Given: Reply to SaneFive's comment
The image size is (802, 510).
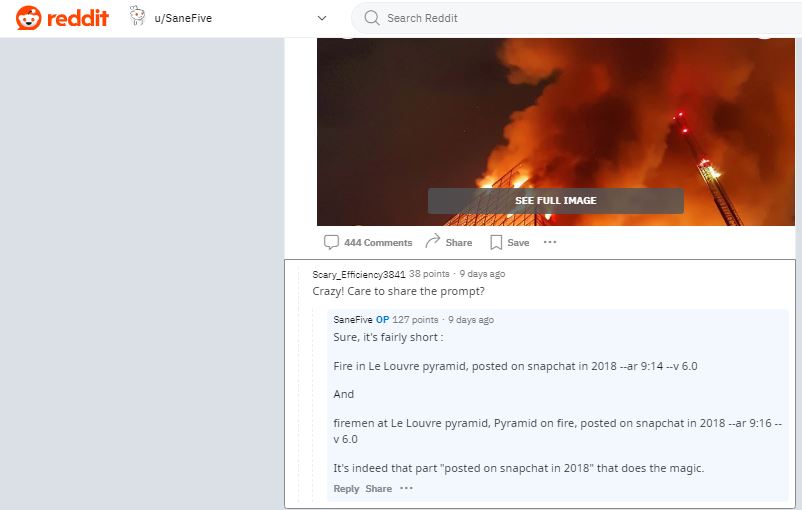Looking at the screenshot, I should [x=346, y=489].
